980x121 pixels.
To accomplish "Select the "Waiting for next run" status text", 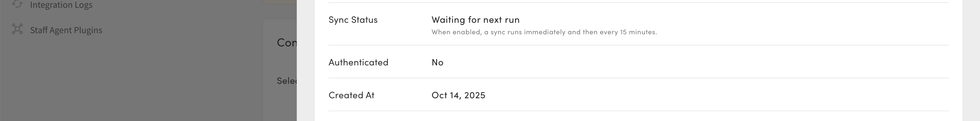I will 475,20.
